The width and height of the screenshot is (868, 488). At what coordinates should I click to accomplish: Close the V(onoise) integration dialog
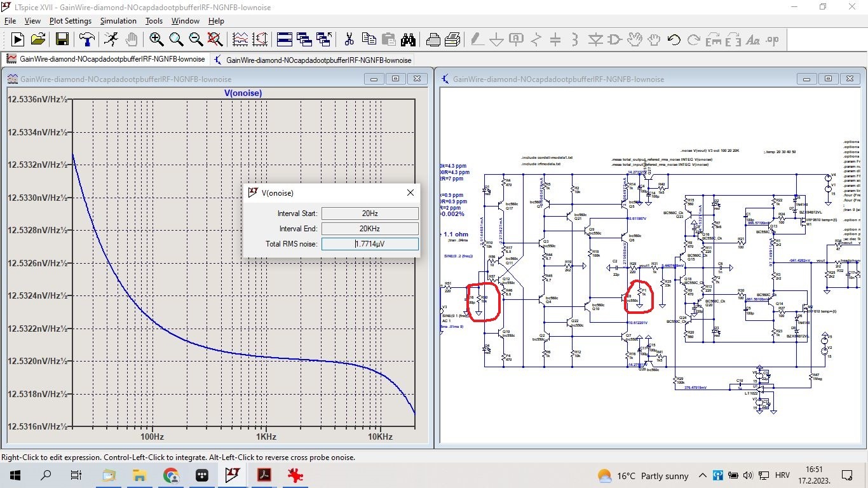pyautogui.click(x=410, y=193)
